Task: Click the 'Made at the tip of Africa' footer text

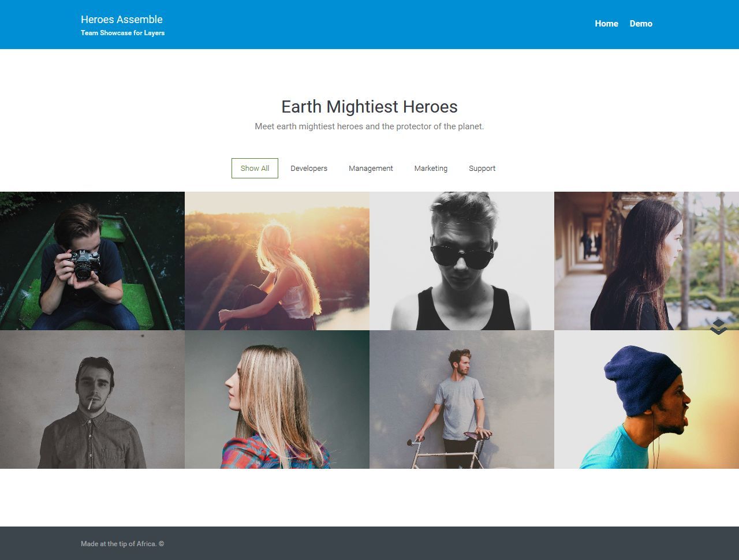Action: [x=122, y=544]
